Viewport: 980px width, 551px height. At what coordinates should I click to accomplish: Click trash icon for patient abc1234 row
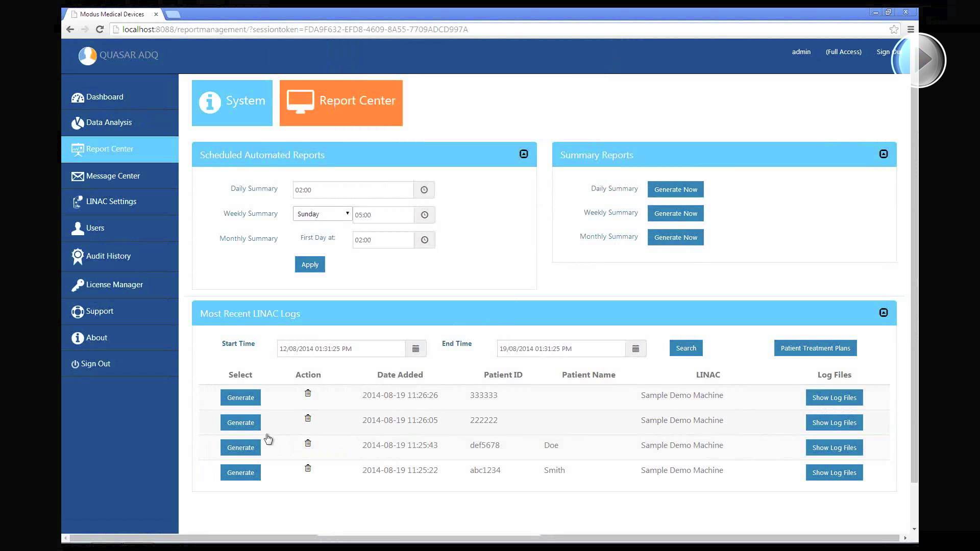(x=308, y=468)
